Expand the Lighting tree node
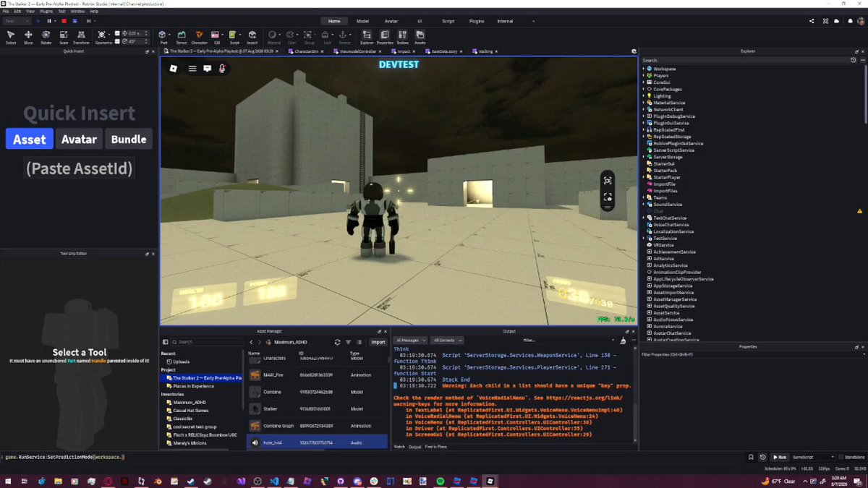Screen dimensions: 868x488 pos(643,95)
